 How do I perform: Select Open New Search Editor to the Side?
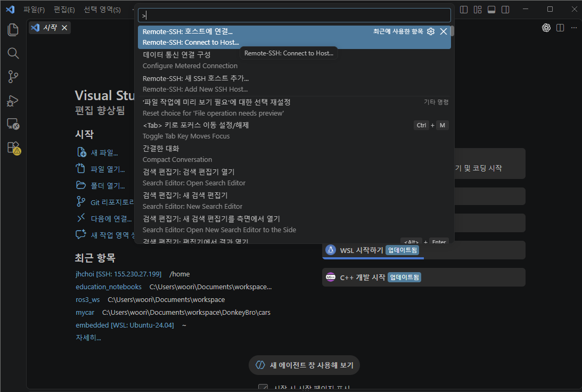(x=294, y=224)
